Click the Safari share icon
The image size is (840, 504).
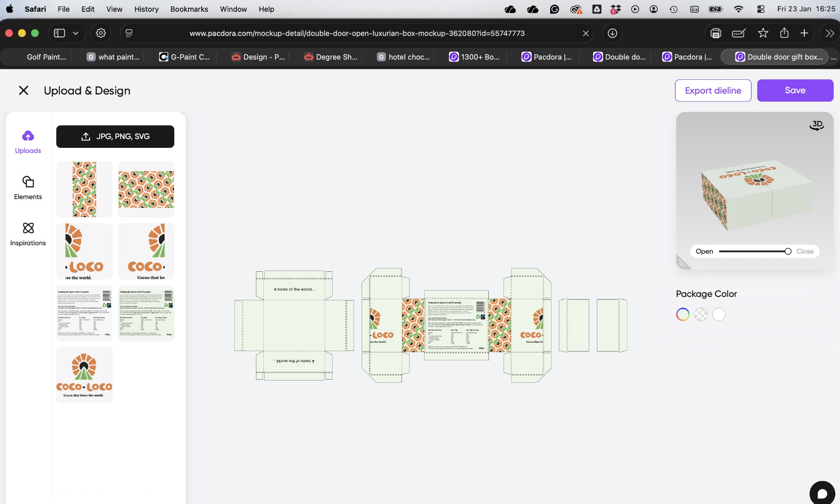784,33
